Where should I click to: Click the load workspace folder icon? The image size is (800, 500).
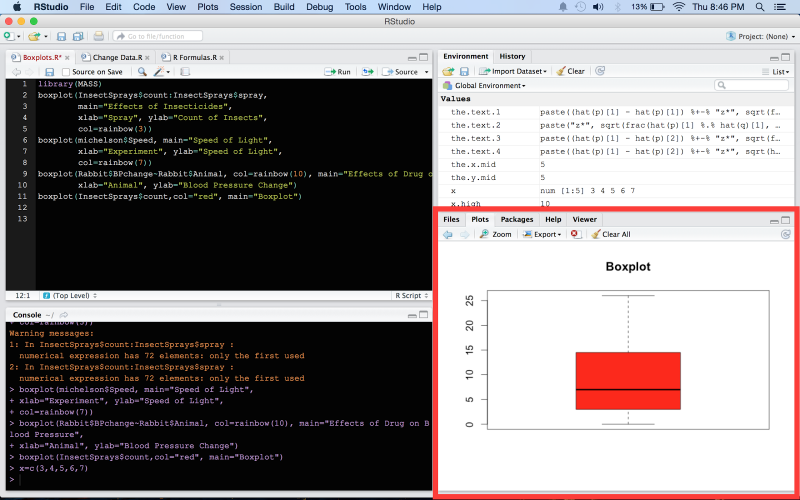(x=449, y=71)
